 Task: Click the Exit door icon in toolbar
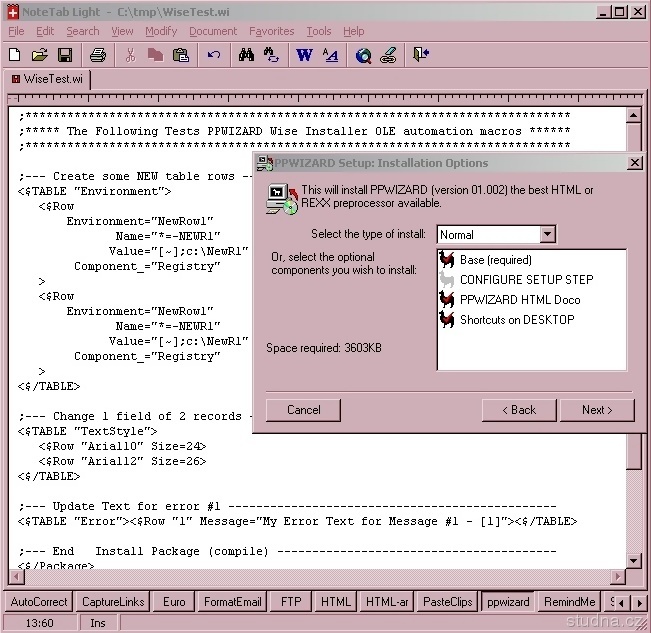coord(421,55)
